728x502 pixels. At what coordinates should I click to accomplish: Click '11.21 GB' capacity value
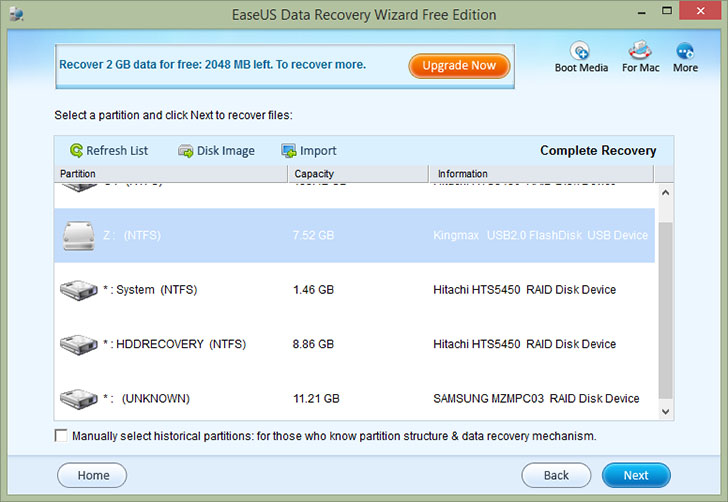(316, 398)
